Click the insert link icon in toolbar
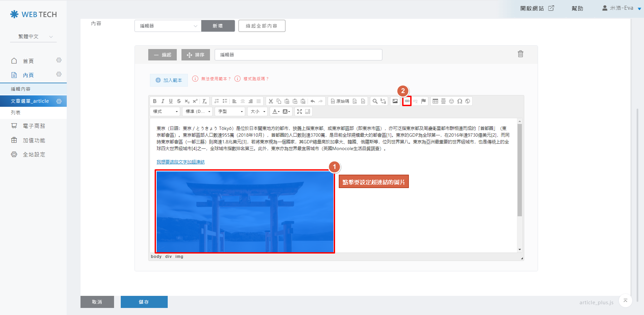The height and width of the screenshot is (315, 644). (407, 101)
